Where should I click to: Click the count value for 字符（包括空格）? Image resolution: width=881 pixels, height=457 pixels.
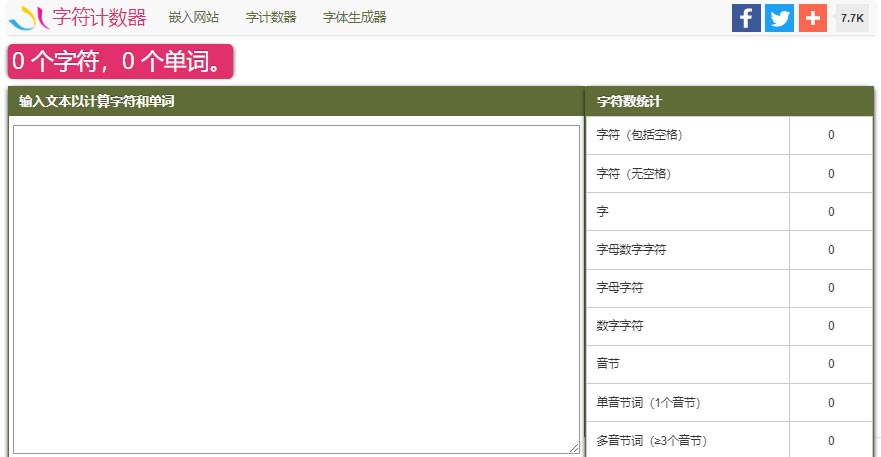831,135
